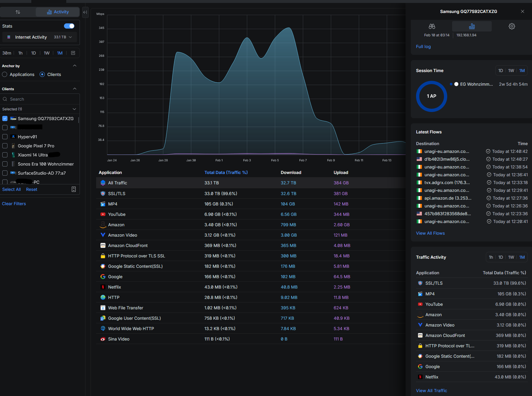Click the collapse list icon beside Reset
532x396 pixels.
point(74,189)
